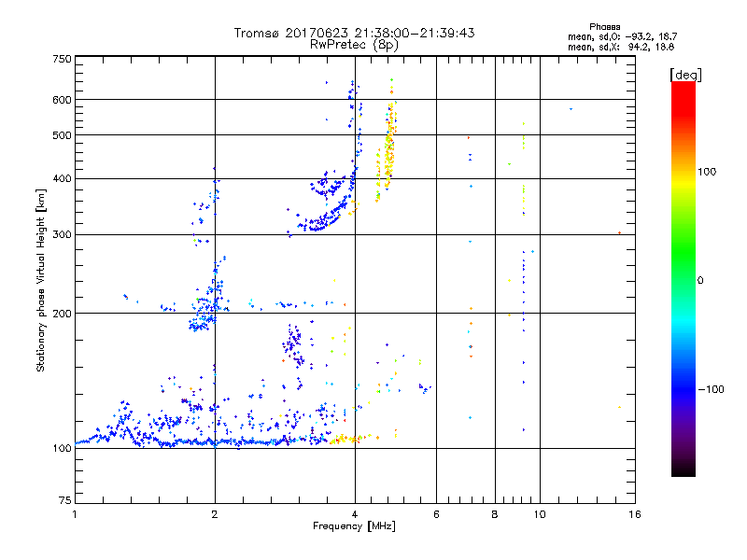The width and height of the screenshot is (747, 560).
Task: Click the y-axis tick label '600'
Action: coord(62,100)
